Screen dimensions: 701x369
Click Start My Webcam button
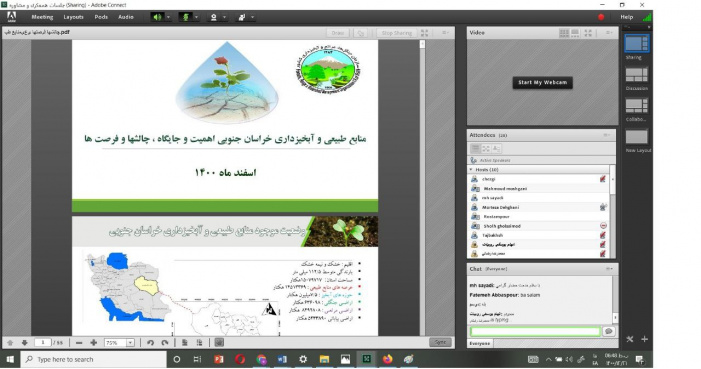[542, 83]
